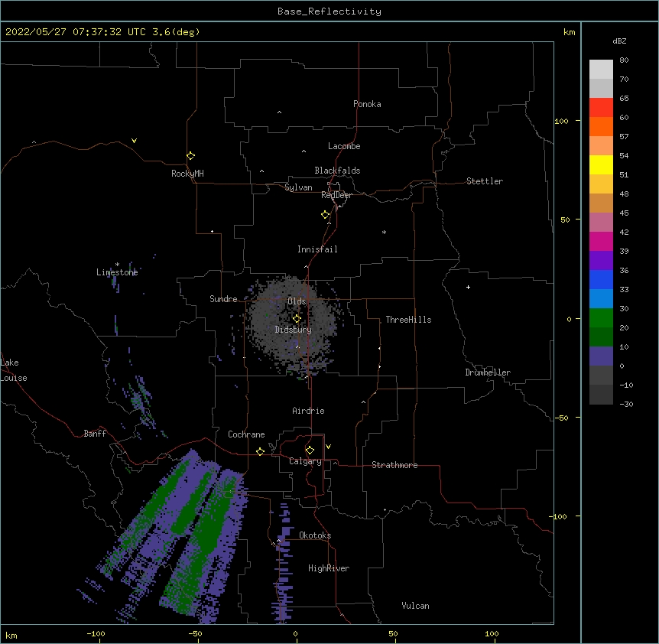Screen dimensions: 659x644
Task: Click the 100 km tick on the right axis
Action: click(x=561, y=121)
